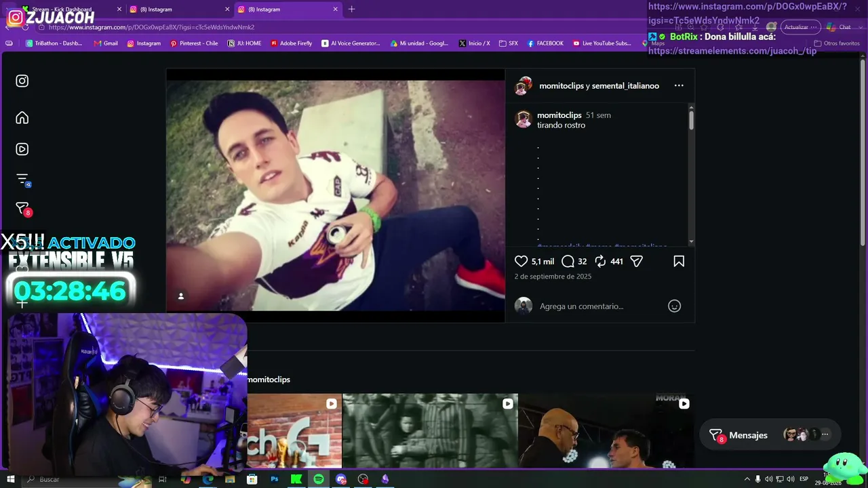Open the Pinterest - Chile bookmark
This screenshot has width=868, height=488.
(194, 43)
